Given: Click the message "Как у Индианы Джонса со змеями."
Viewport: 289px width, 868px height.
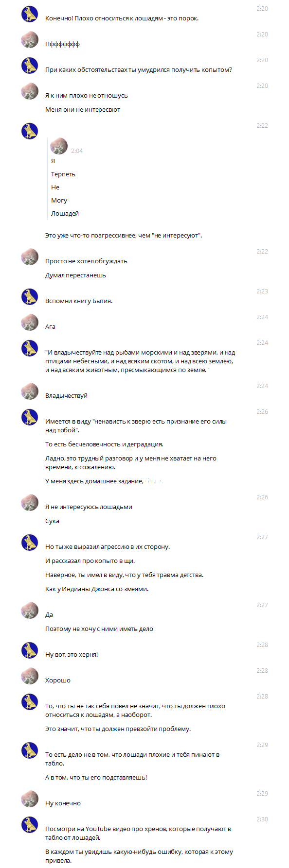Looking at the screenshot, I should point(97,589).
